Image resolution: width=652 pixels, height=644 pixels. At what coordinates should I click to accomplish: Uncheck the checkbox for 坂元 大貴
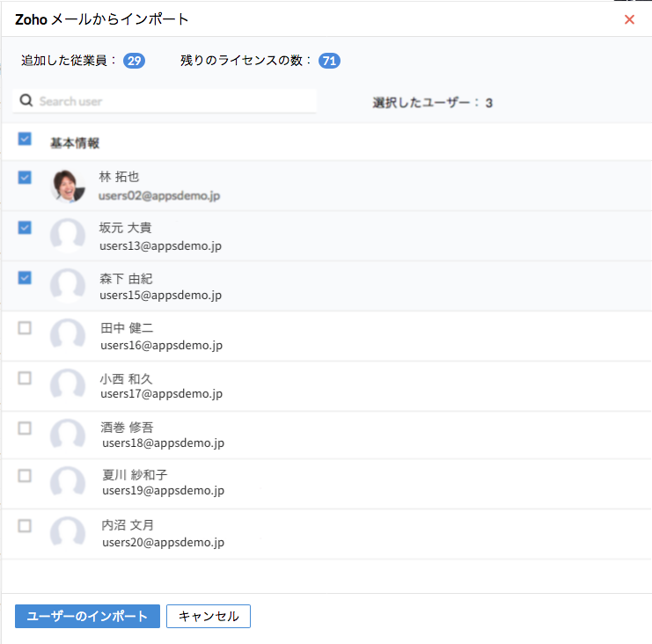point(25,228)
